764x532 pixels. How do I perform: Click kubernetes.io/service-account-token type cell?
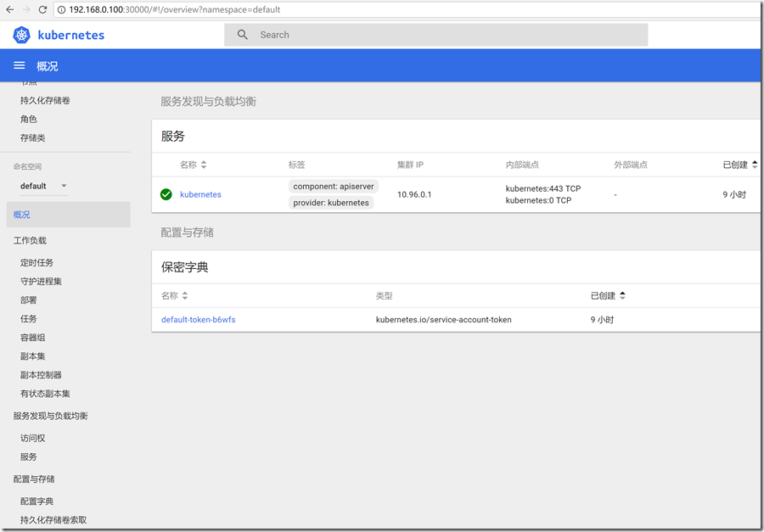[444, 320]
